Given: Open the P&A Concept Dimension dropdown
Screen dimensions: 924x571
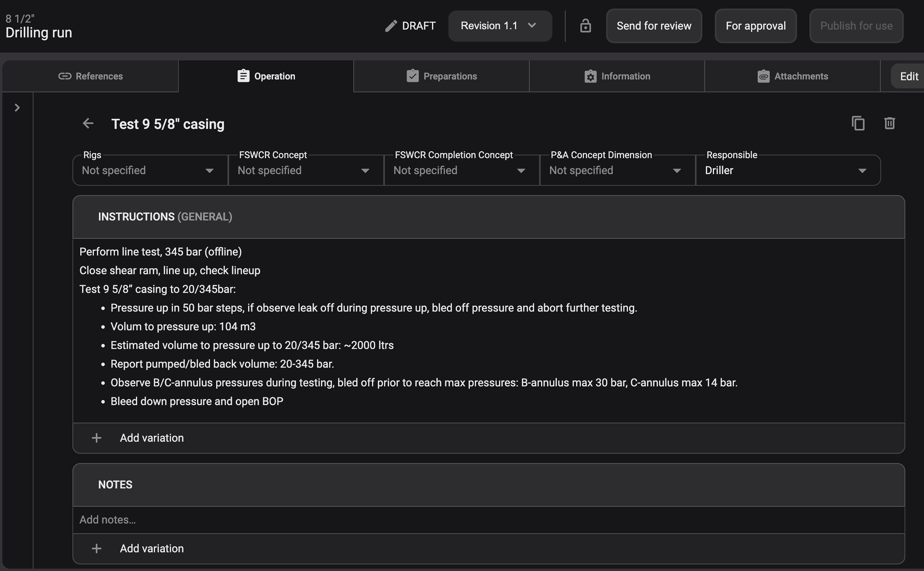Looking at the screenshot, I should click(x=617, y=170).
